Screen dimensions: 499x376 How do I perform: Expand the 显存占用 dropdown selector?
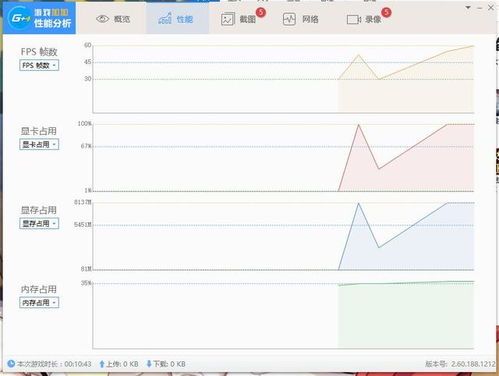pyautogui.click(x=39, y=223)
